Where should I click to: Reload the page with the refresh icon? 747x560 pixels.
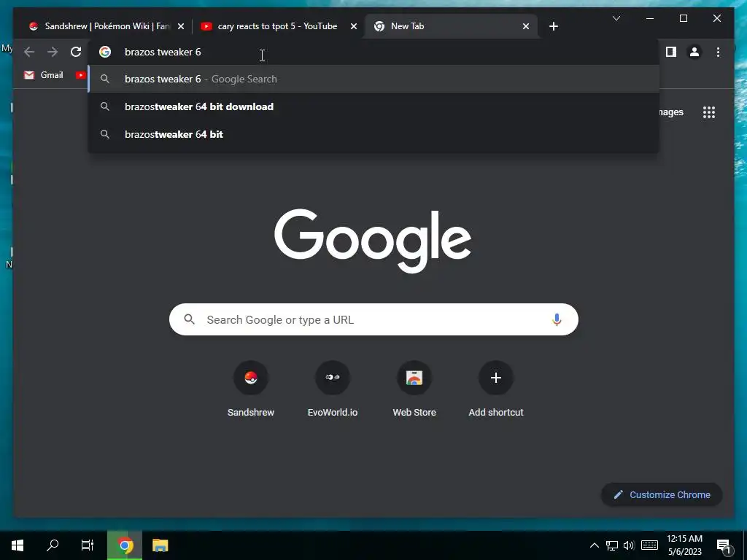(x=76, y=52)
